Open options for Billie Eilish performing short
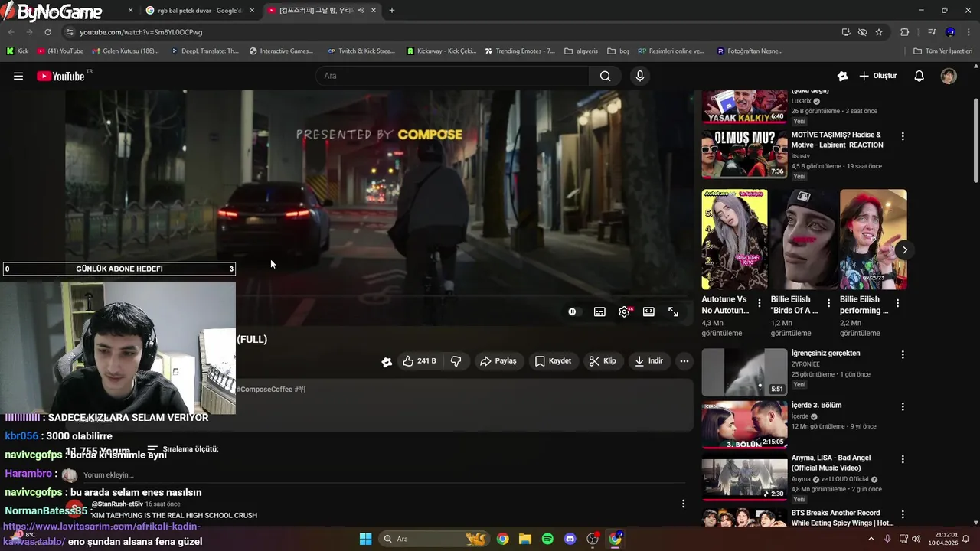Viewport: 980px width, 551px height. 897,303
